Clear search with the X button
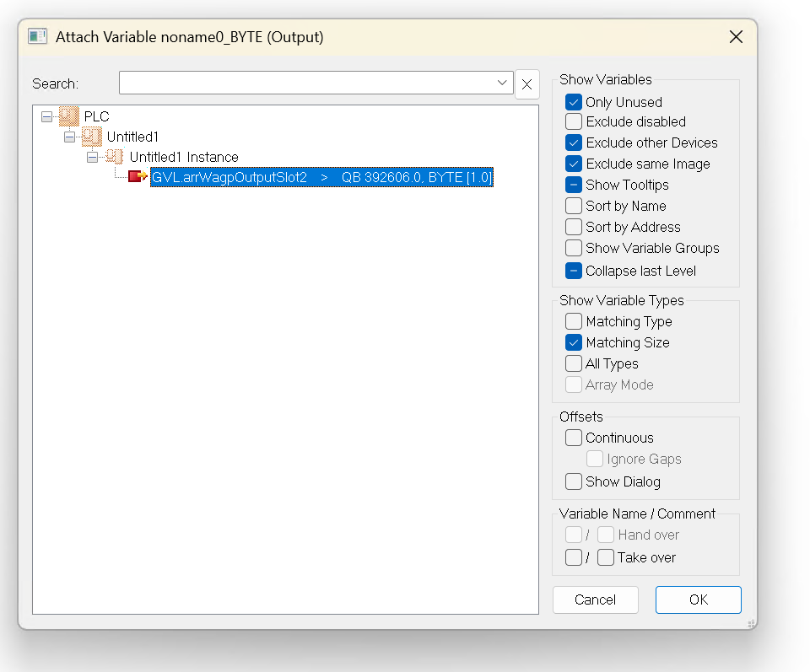The width and height of the screenshot is (810, 672). click(526, 83)
